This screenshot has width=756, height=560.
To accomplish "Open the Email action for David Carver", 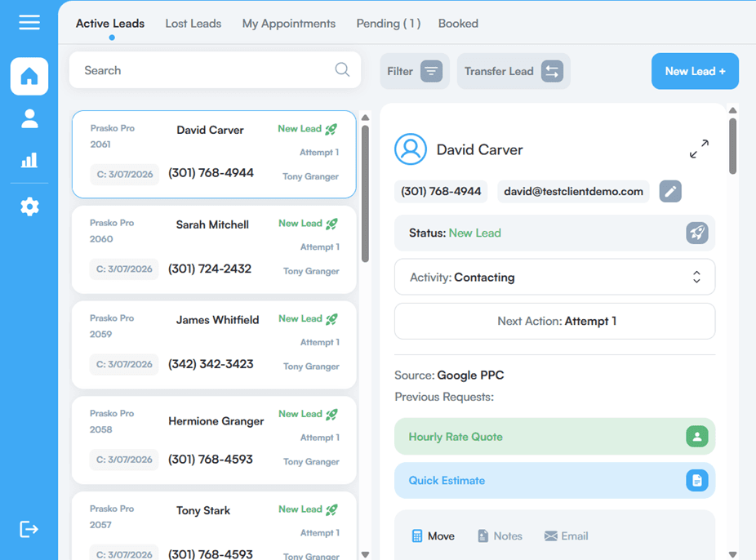I will (x=566, y=536).
